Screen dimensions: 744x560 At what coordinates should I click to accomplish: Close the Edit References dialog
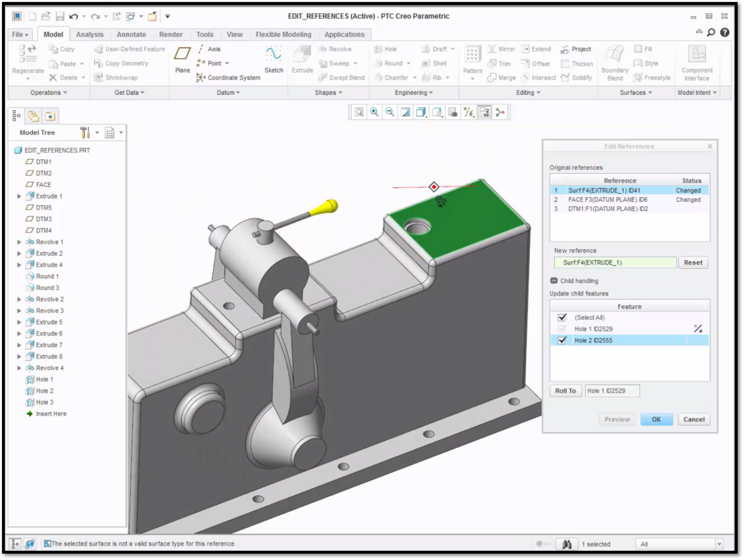tap(710, 147)
